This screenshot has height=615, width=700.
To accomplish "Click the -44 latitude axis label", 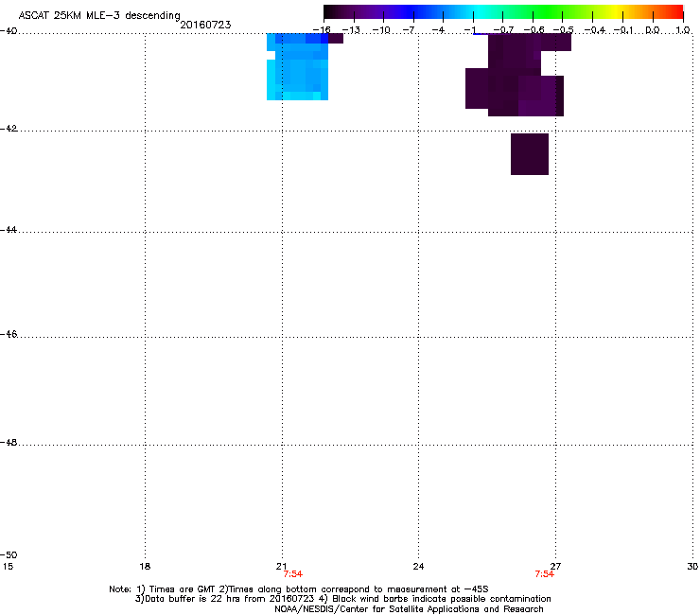I will tap(9, 230).
